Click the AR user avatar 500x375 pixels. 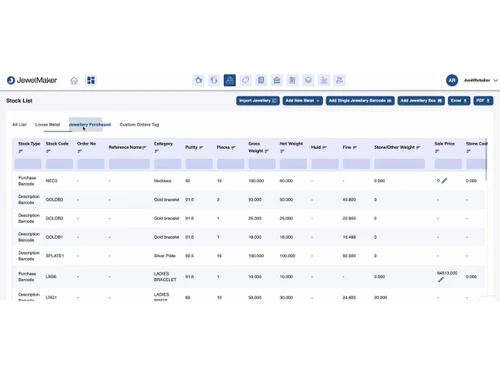tap(452, 80)
